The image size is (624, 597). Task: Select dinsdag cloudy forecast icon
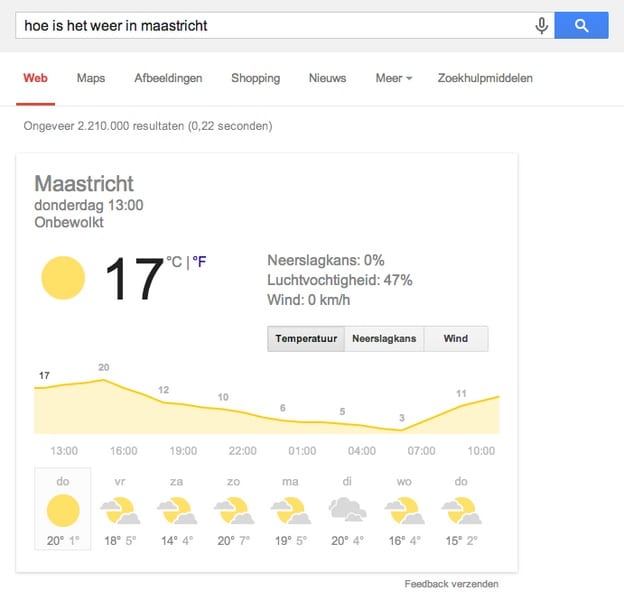347,510
